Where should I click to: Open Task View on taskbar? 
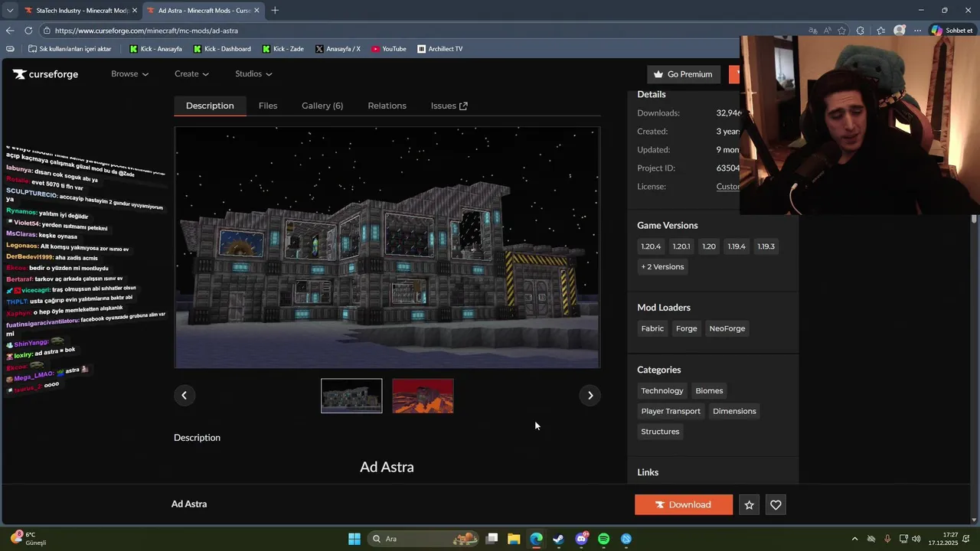point(492,539)
